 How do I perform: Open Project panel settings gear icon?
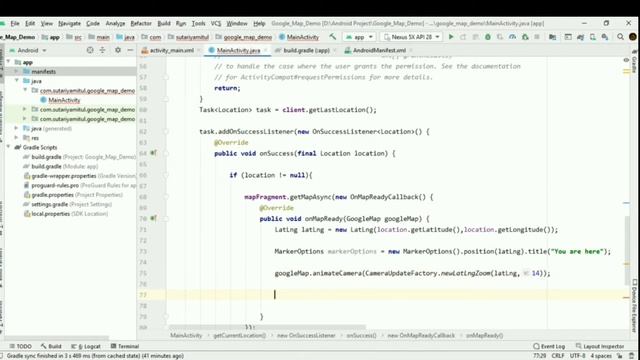point(118,50)
